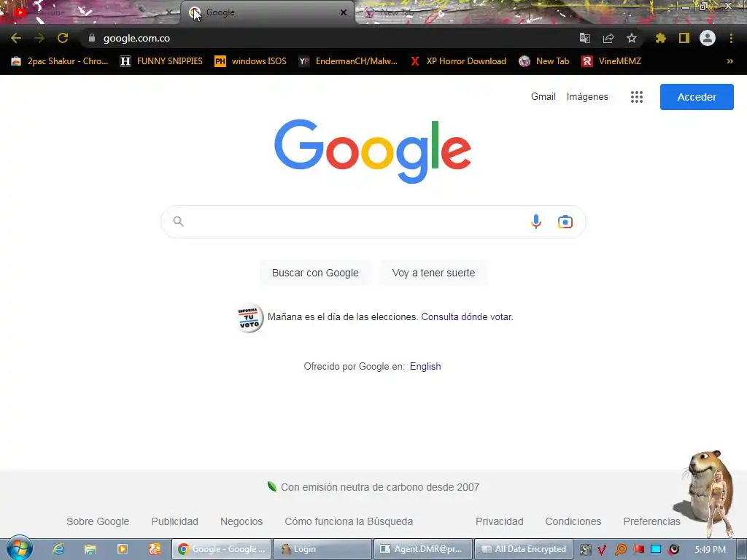Open the Google apps grid icon
This screenshot has width=747, height=560.
pos(637,97)
